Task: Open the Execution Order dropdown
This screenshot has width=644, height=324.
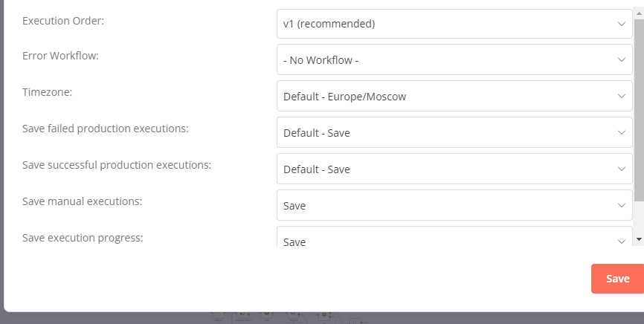Action: [454, 24]
